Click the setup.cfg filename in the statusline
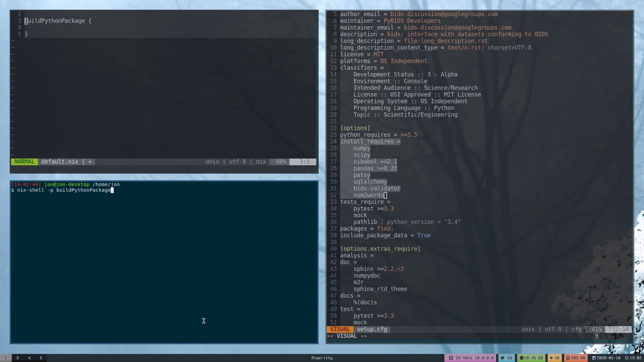 tap(372, 329)
